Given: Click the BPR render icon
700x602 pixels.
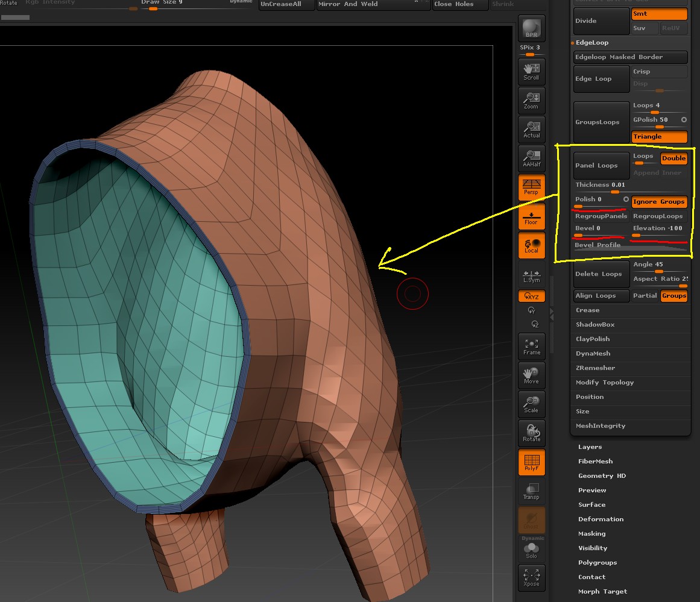Looking at the screenshot, I should tap(531, 28).
